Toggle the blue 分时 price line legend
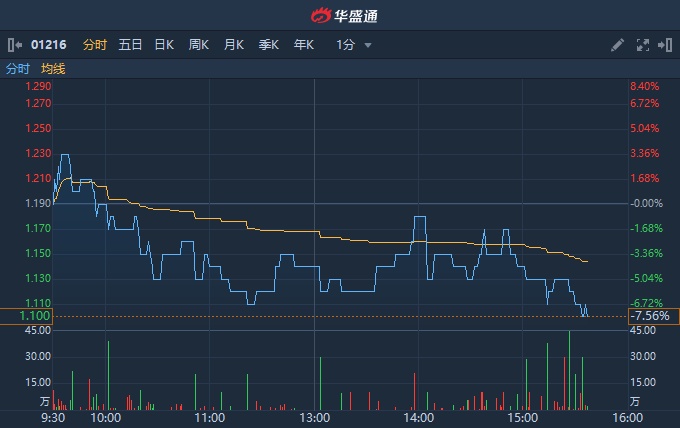 pyautogui.click(x=18, y=69)
